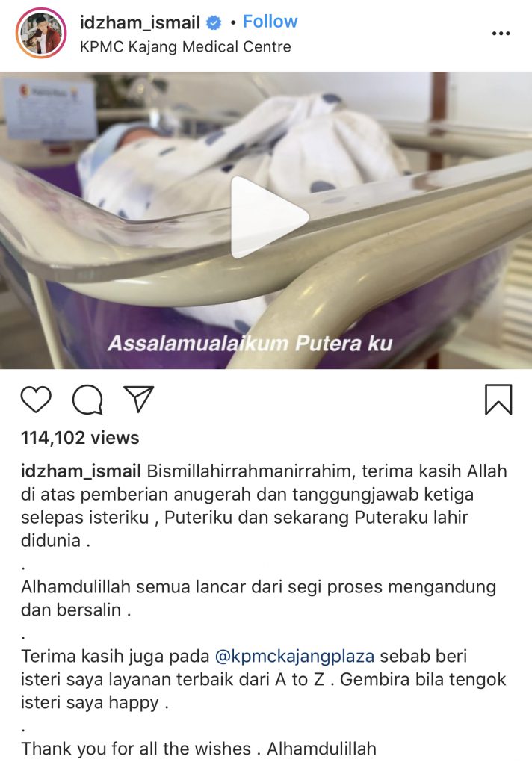
Task: Click Thank you for all the wishes text
Action: point(136,749)
